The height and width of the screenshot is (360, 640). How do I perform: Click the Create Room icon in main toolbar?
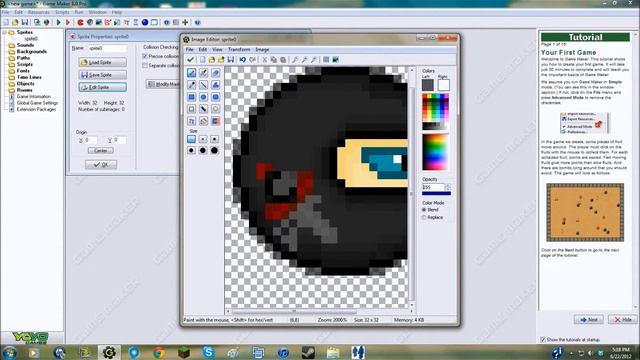point(154,22)
